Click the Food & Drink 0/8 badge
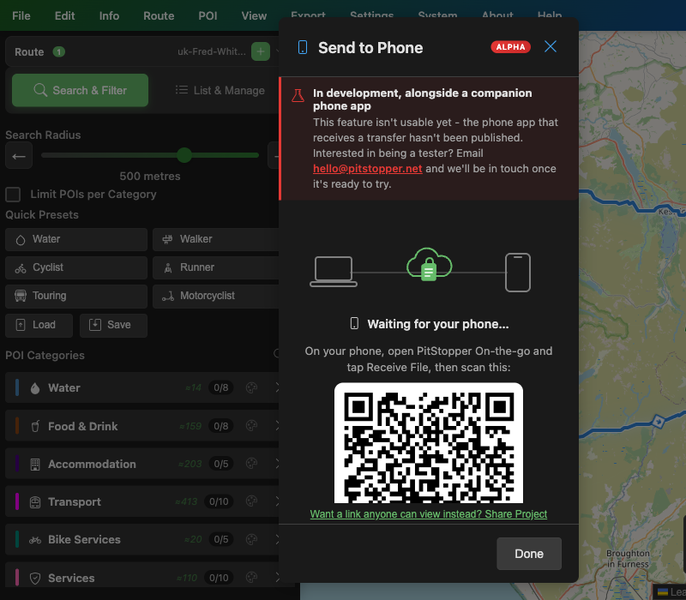This screenshot has height=600, width=686. click(221, 426)
